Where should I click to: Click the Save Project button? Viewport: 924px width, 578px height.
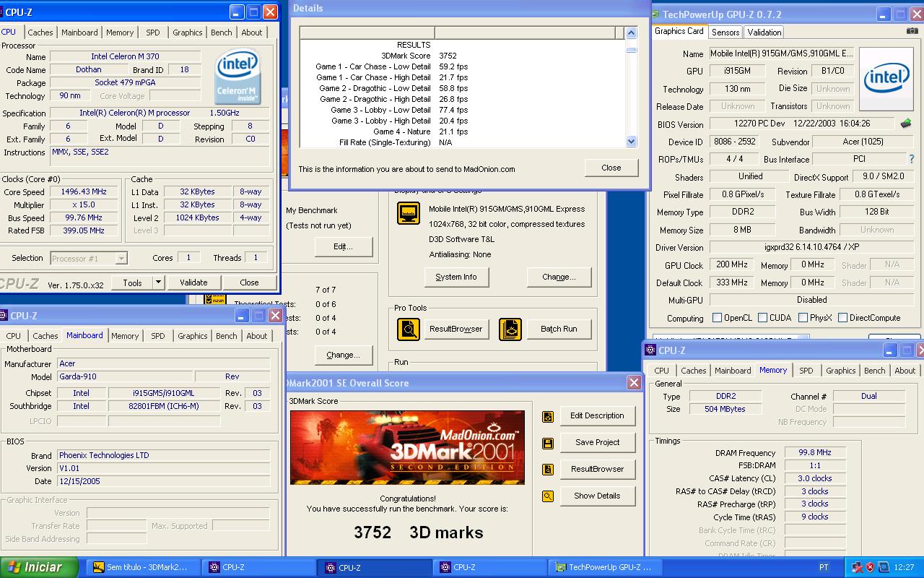pos(597,443)
